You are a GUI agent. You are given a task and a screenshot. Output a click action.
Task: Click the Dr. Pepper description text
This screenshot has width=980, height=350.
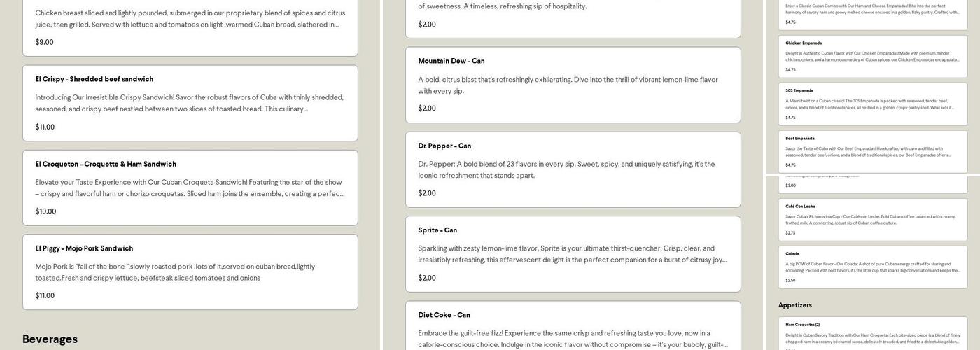pos(566,169)
